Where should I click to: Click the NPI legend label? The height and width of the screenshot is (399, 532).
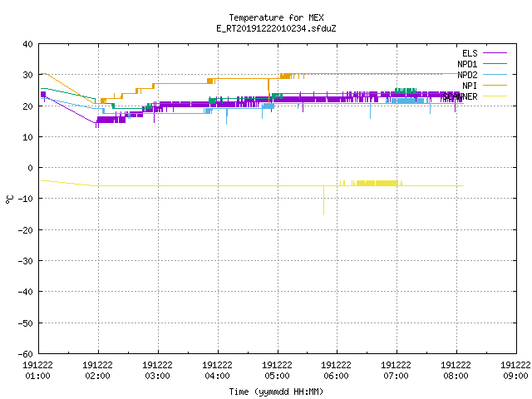click(x=470, y=86)
